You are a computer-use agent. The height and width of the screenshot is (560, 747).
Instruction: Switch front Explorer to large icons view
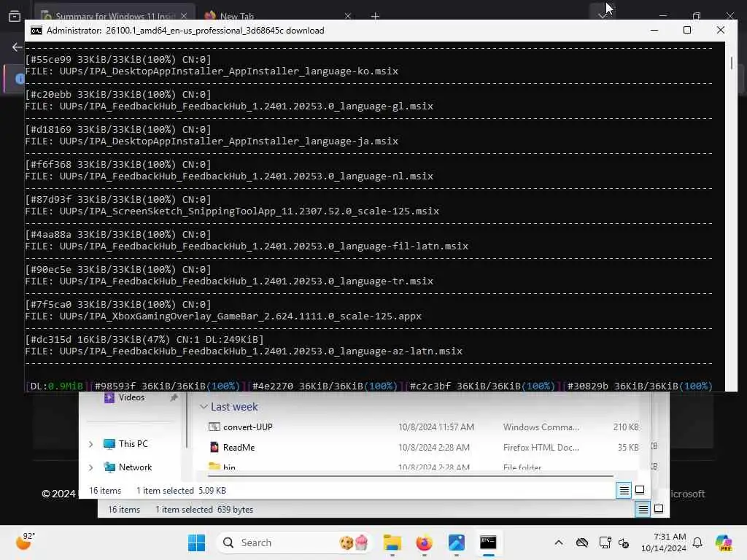(x=640, y=489)
